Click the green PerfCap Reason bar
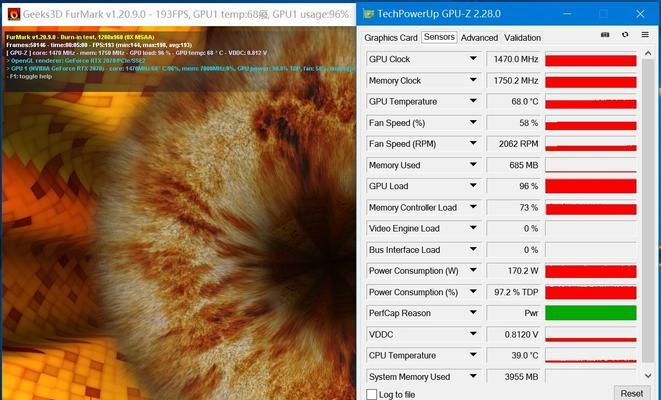This screenshot has width=661, height=400. [591, 313]
